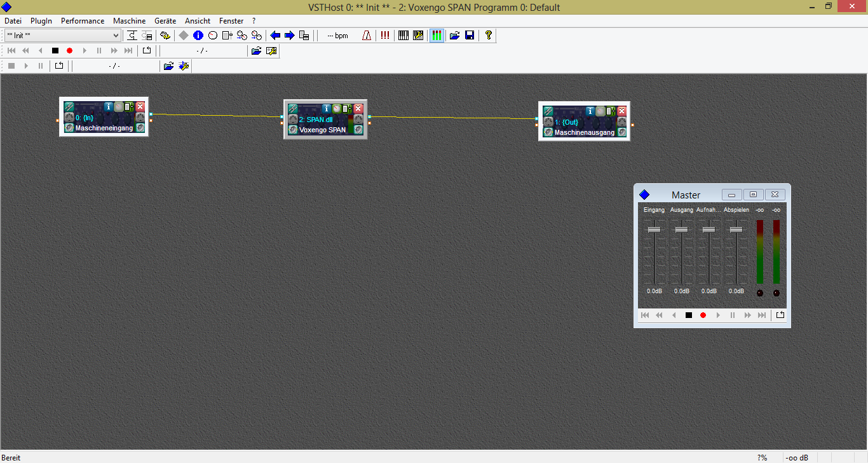Click the Ausgang fader in Master window
Screen dimensions: 868x463
(681, 230)
